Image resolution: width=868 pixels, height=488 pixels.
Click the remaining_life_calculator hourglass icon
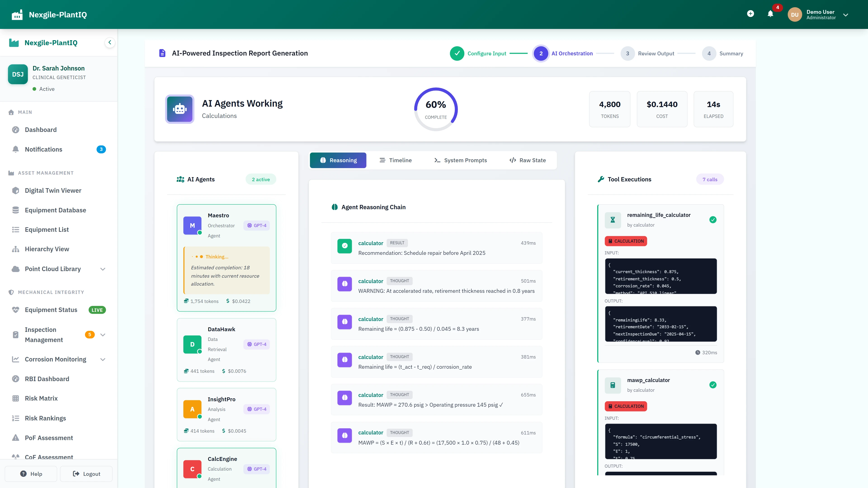point(613,220)
